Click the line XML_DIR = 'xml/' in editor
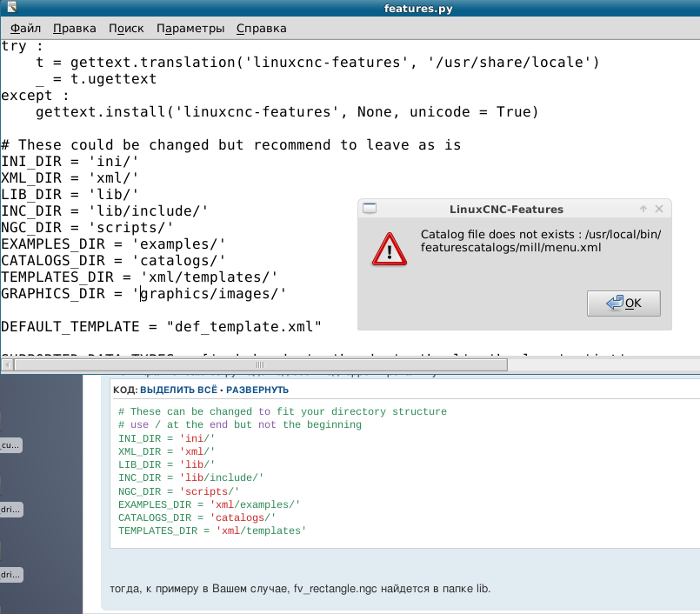700x614 pixels. click(70, 178)
